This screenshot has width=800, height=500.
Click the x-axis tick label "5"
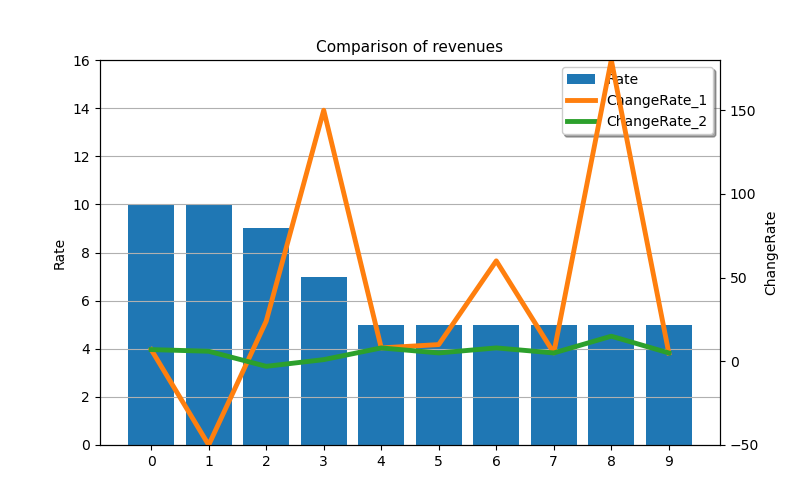click(438, 462)
